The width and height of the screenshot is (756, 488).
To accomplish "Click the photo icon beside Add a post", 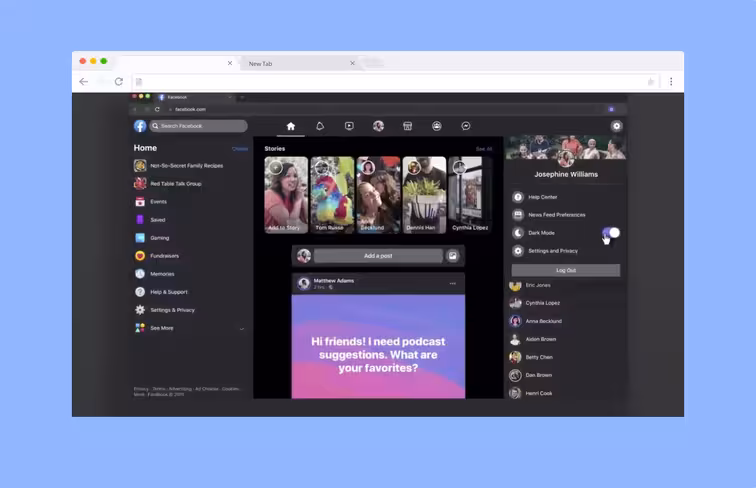I will (453, 256).
